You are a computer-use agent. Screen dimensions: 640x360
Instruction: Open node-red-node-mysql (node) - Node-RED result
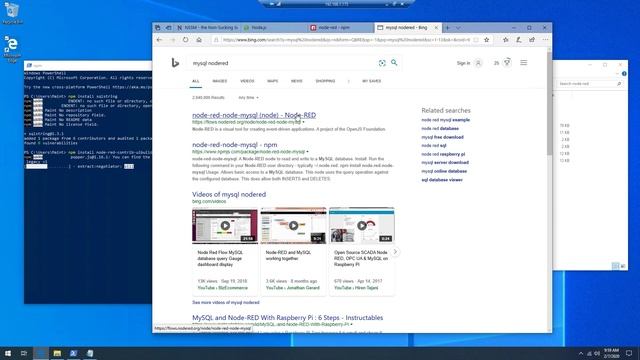coord(254,116)
